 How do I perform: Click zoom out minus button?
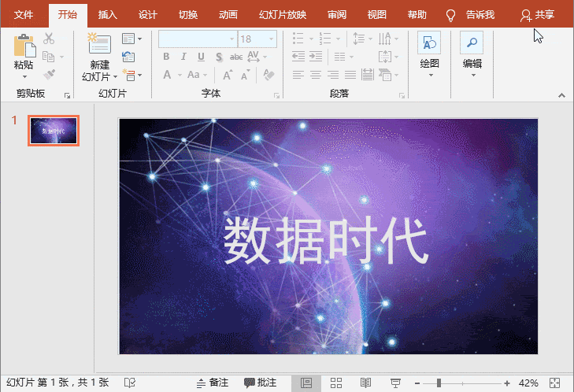[417, 383]
